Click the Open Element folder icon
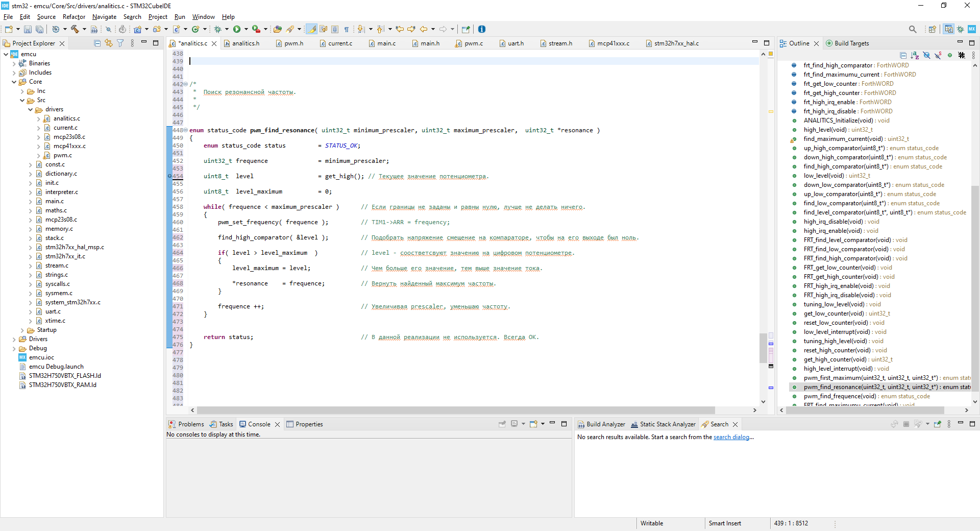Viewport: 980px width, 531px height. click(x=277, y=30)
